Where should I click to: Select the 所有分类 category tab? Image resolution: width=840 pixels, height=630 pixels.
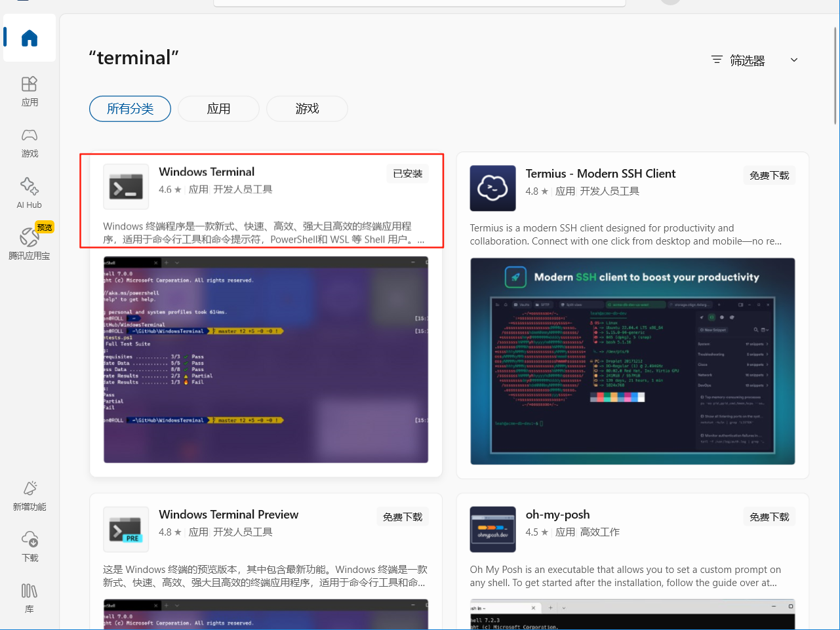[130, 109]
